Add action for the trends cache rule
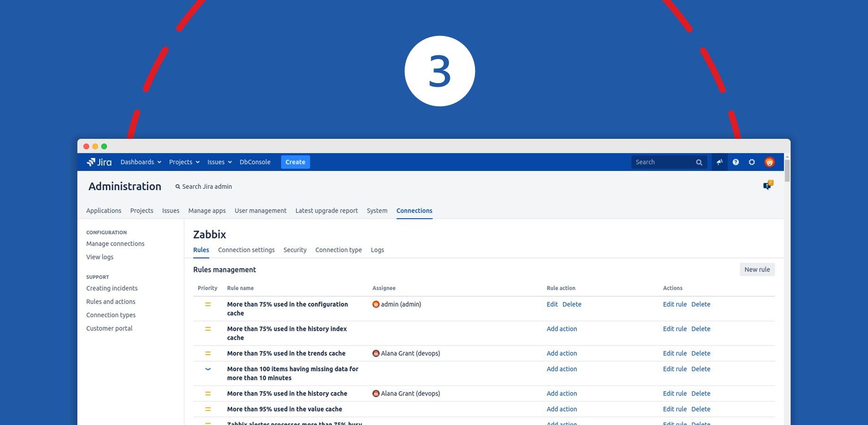868x425 pixels. [x=561, y=353]
